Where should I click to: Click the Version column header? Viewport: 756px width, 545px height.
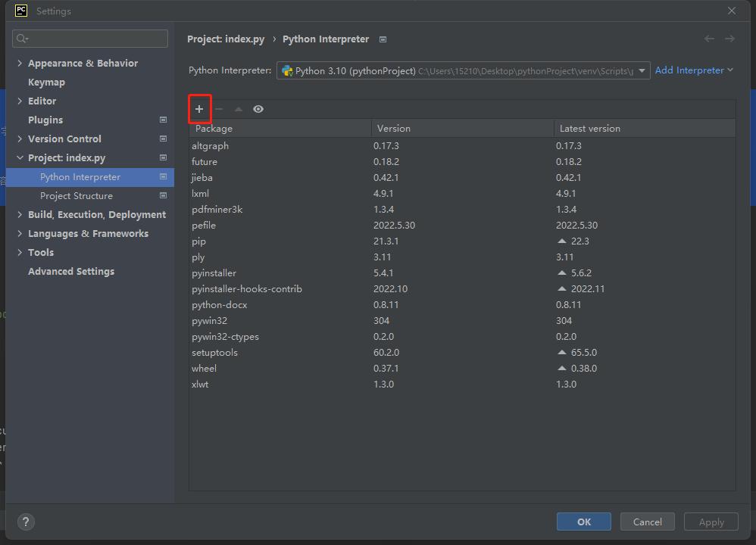point(462,128)
